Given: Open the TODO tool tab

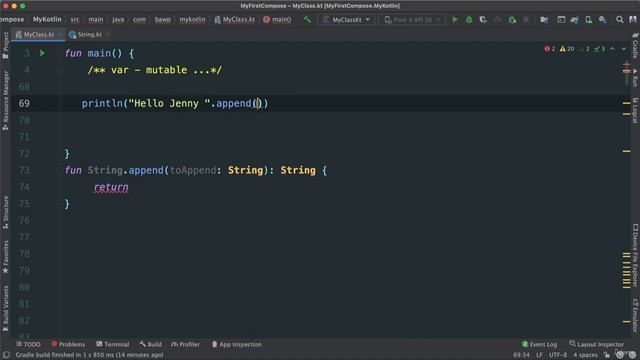Looking at the screenshot, I should 28,344.
